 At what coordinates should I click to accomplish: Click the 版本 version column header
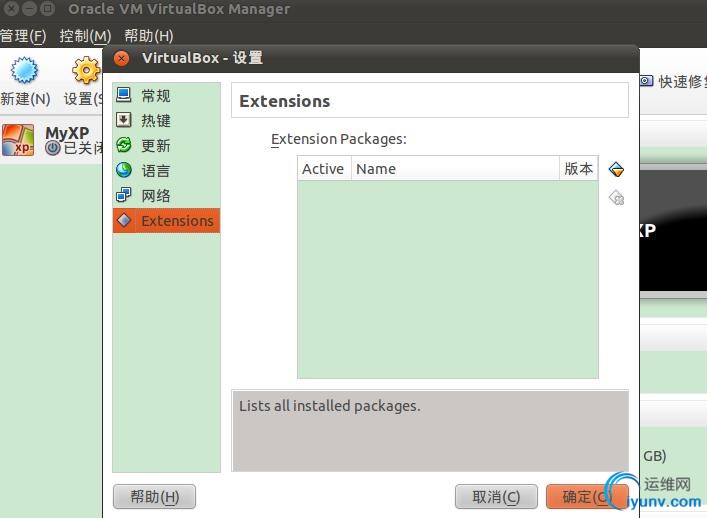point(578,169)
